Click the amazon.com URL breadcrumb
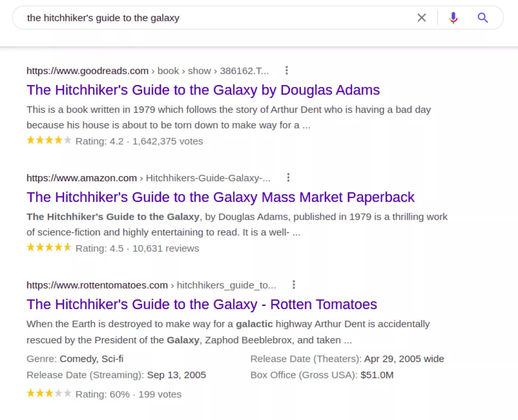 click(82, 178)
